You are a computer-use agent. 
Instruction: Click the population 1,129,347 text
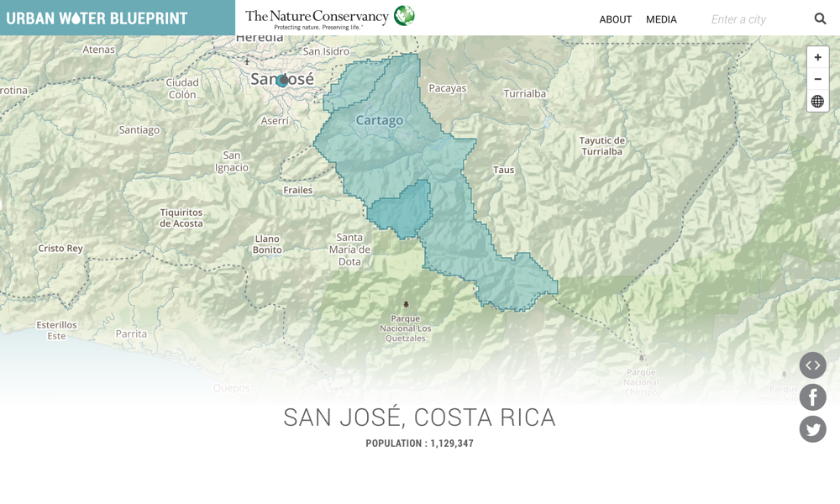pyautogui.click(x=419, y=444)
